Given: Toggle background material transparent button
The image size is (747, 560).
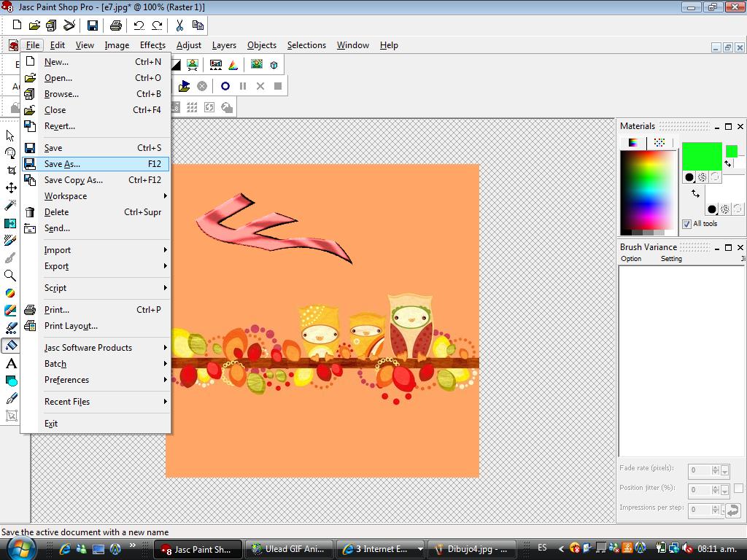Looking at the screenshot, I should 738,209.
